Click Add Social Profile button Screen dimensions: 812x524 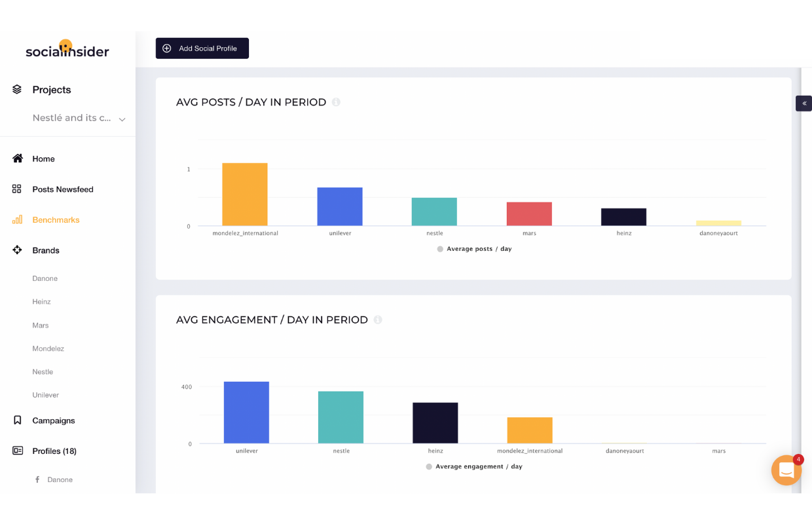[202, 48]
